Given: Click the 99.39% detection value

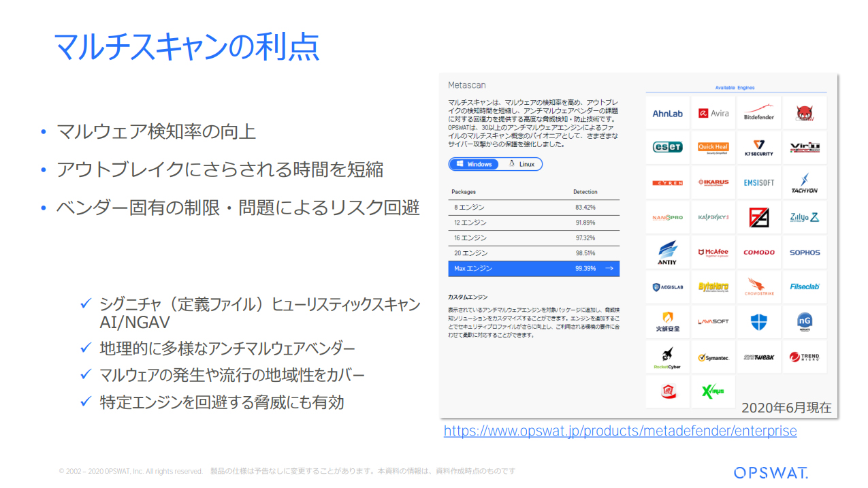Looking at the screenshot, I should click(585, 268).
